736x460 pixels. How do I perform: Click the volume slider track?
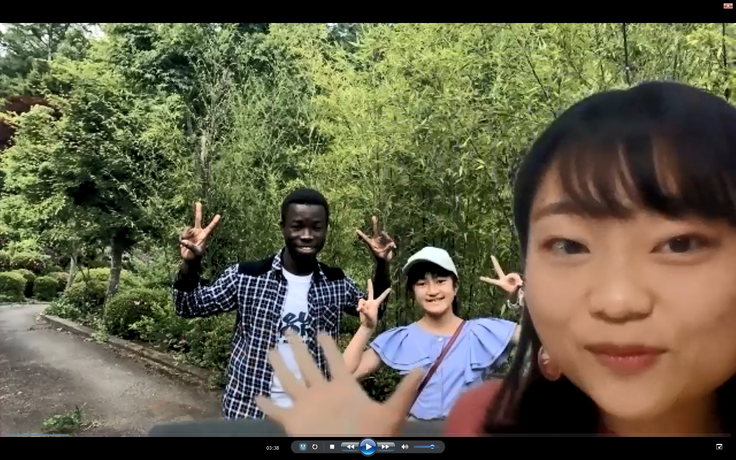coord(423,447)
